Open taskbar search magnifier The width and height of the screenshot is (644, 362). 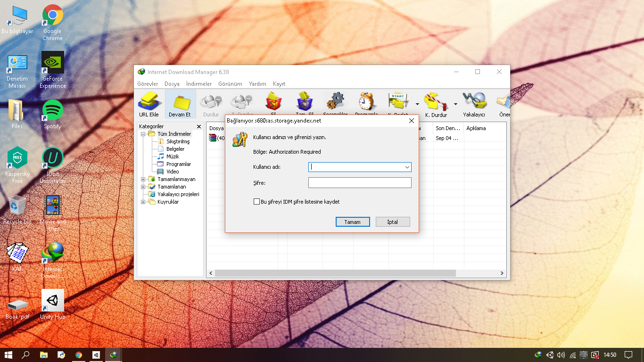click(x=26, y=355)
